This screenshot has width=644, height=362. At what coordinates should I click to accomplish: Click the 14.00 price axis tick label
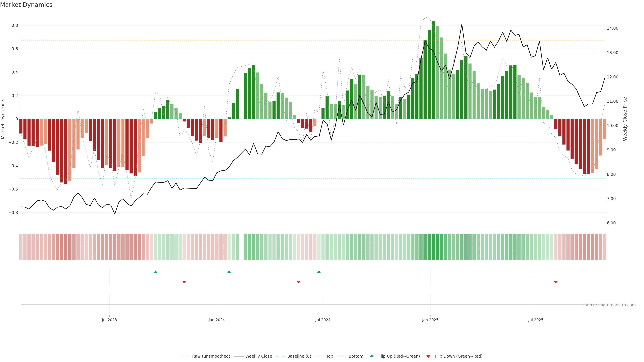point(612,28)
